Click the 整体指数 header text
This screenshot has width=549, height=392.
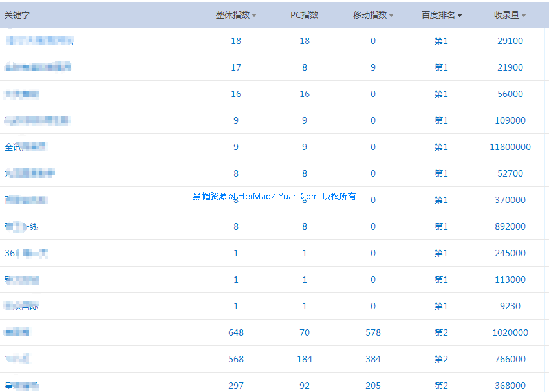(232, 15)
